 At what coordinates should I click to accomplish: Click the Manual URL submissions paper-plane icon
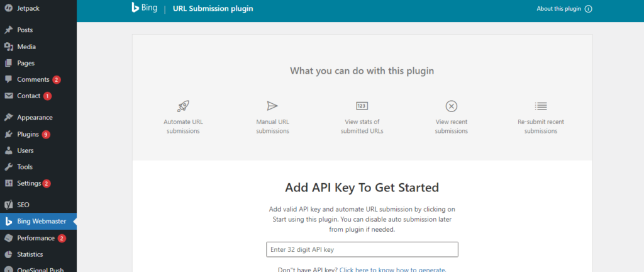(x=272, y=106)
